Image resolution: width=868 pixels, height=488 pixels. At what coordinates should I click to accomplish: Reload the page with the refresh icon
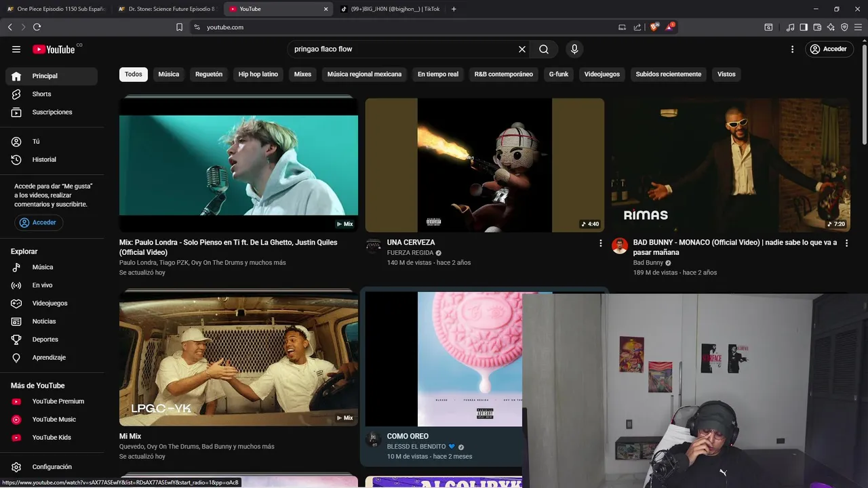click(37, 27)
